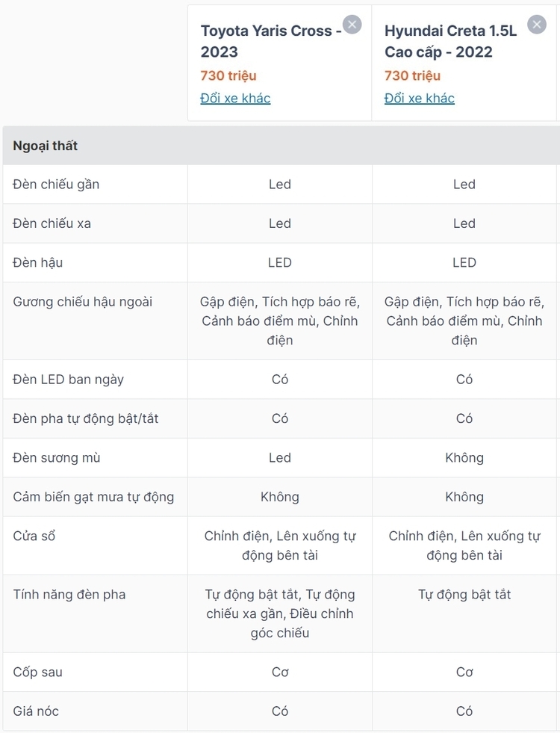Select Hyundai Creta 1.5L Cao cấp title
The image size is (560, 733).
[451, 41]
